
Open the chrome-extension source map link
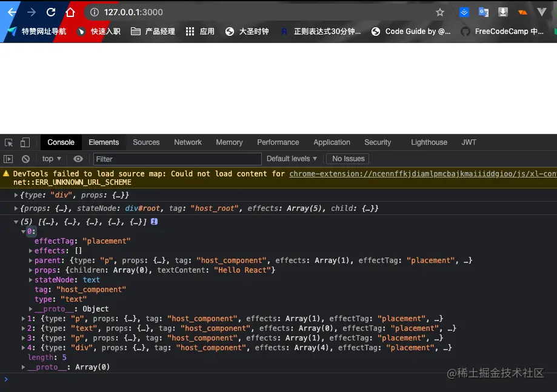[422, 174]
